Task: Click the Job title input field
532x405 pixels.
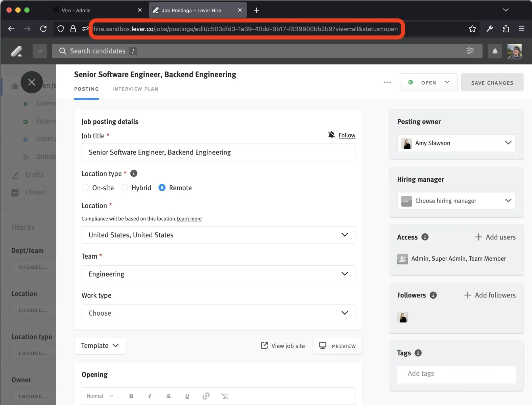Action: (x=218, y=152)
